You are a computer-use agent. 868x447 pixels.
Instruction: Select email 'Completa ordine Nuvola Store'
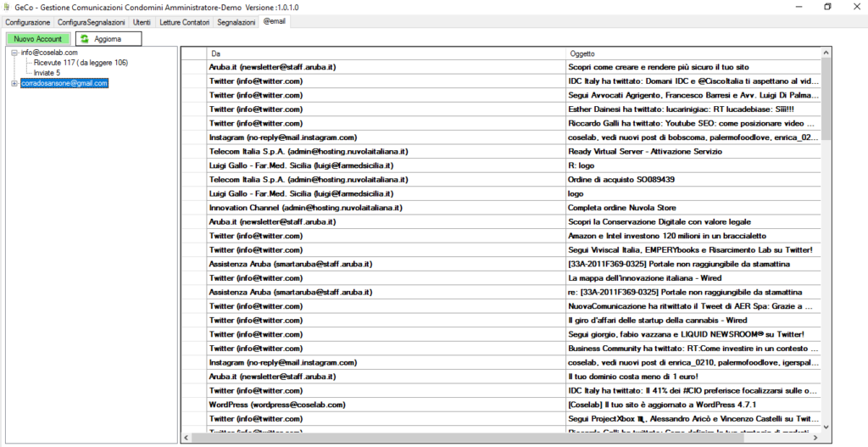pos(693,208)
